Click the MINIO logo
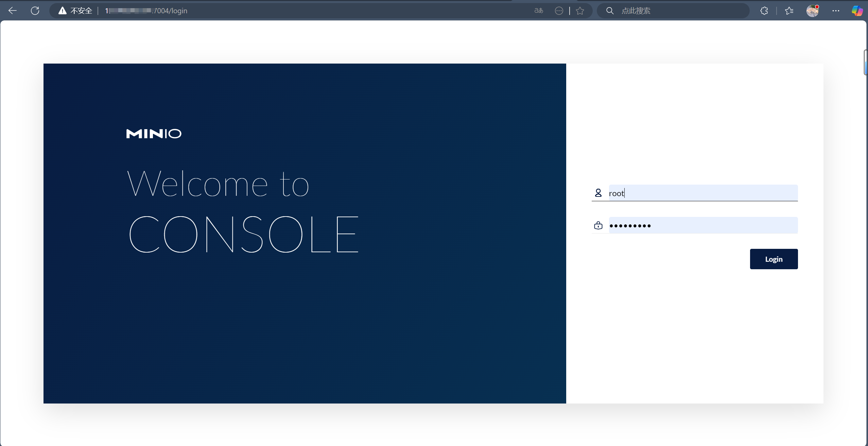868x446 pixels. coord(154,133)
